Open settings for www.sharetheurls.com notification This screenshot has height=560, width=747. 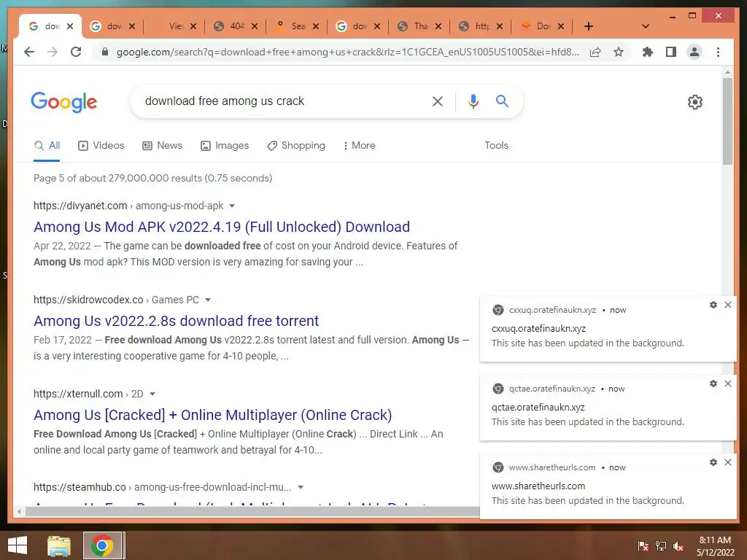click(713, 462)
